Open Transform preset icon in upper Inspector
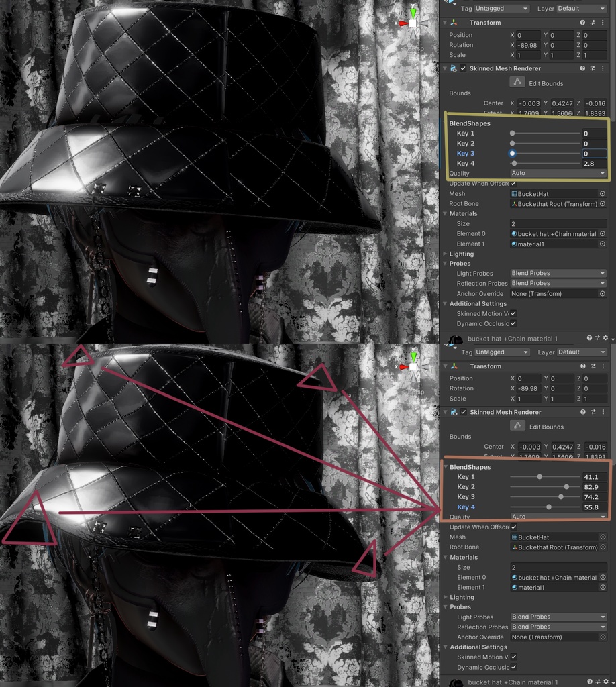 (x=593, y=22)
